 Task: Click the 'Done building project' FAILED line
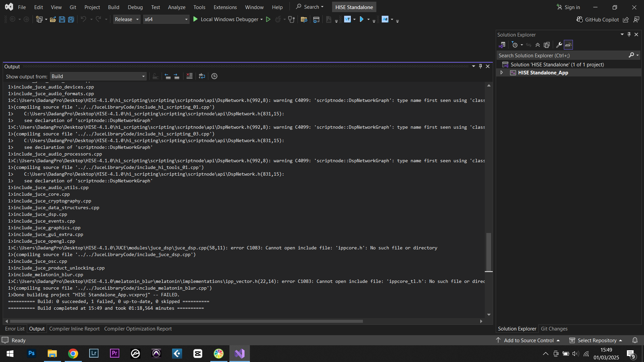(94, 295)
